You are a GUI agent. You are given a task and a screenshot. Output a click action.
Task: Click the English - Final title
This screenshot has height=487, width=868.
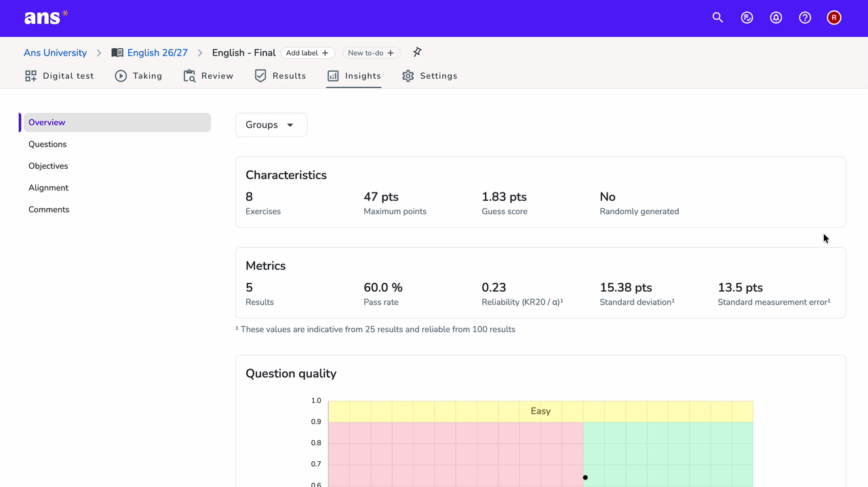243,53
